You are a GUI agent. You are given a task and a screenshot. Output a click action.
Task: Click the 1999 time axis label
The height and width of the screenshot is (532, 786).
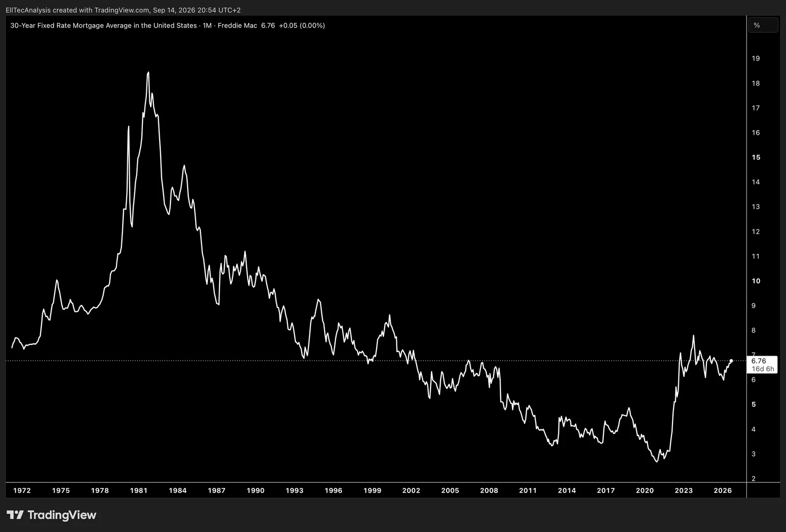point(372,490)
